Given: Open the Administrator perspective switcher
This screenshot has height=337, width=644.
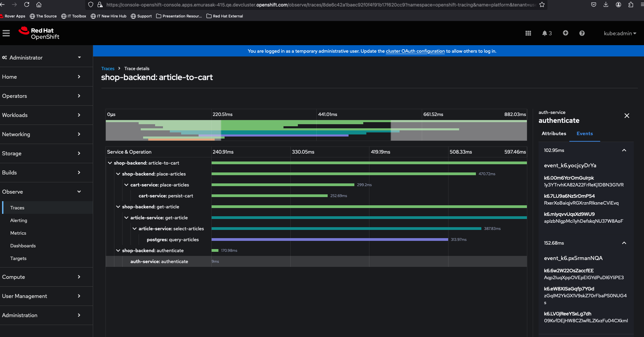Looking at the screenshot, I should (41, 57).
